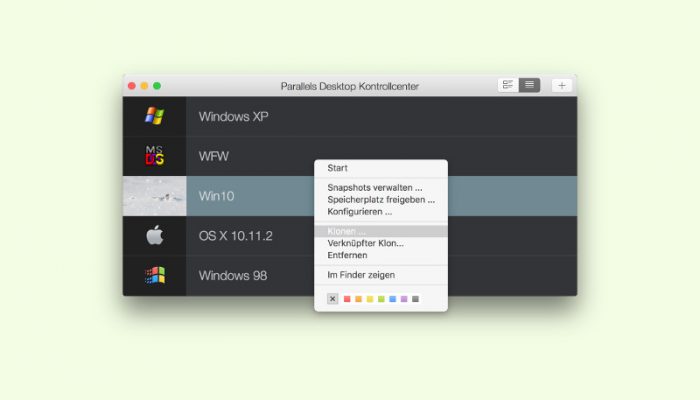
Task: Apply the orange color tag
Action: pyautogui.click(x=358, y=299)
